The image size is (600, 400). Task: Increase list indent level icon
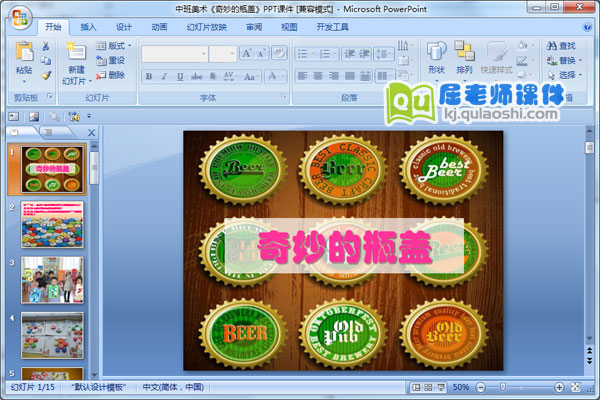click(364, 54)
